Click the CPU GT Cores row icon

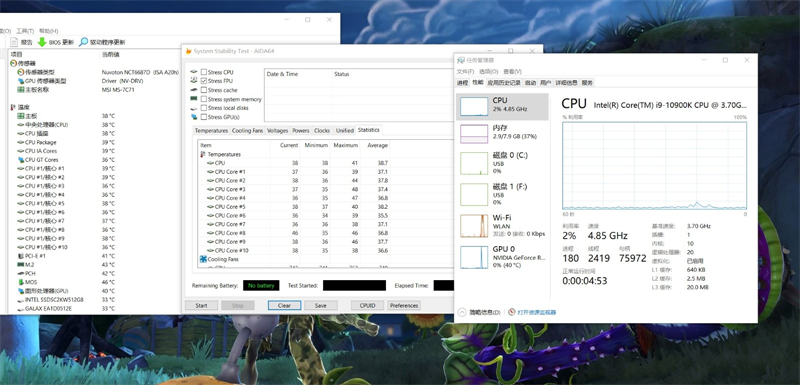pyautogui.click(x=20, y=160)
